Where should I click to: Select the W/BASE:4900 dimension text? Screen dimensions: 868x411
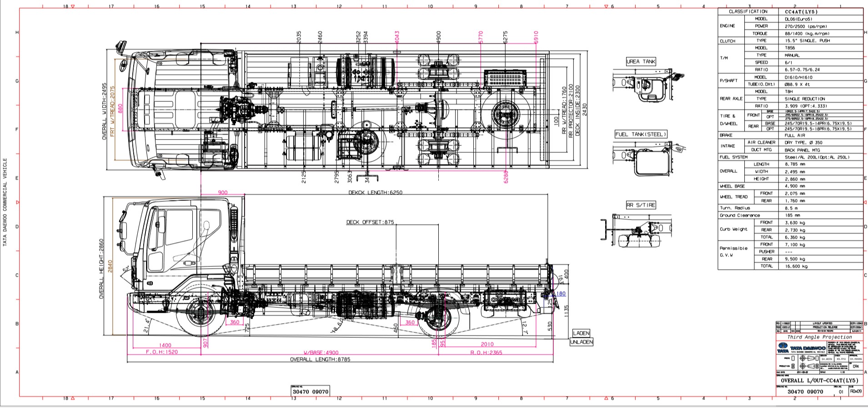point(321,352)
